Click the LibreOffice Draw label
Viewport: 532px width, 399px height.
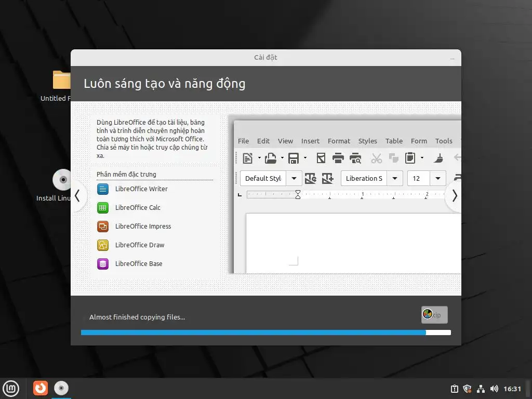pos(140,245)
